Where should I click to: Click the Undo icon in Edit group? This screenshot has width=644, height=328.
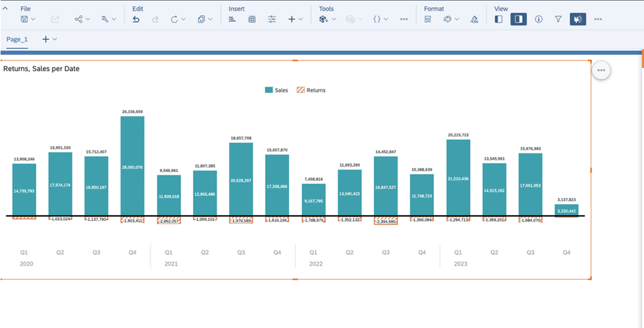pyautogui.click(x=136, y=19)
